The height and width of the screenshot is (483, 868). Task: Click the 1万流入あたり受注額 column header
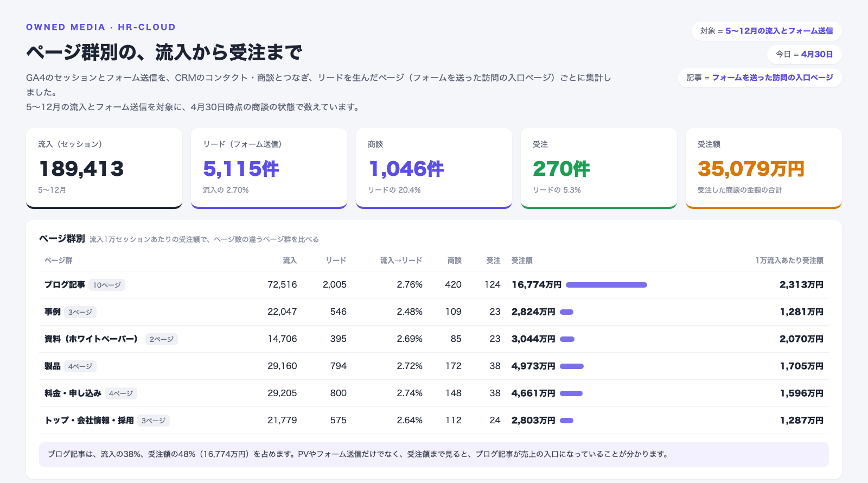(x=789, y=260)
